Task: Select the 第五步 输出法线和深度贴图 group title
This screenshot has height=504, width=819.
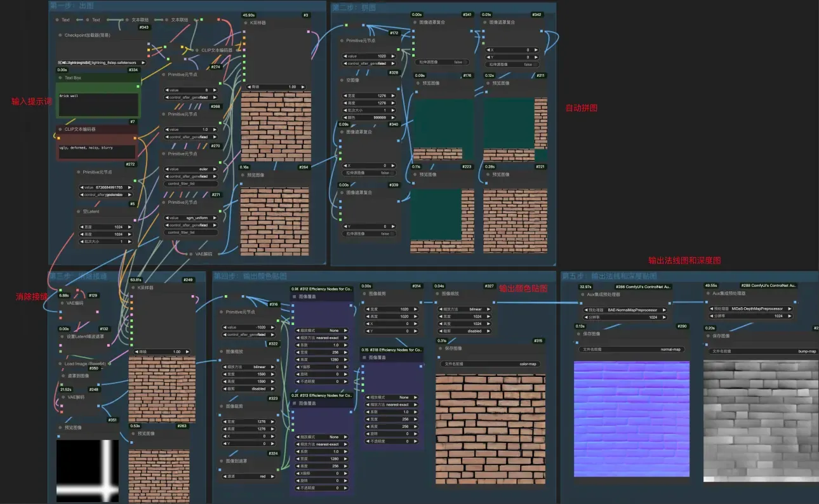Action: tap(610, 276)
